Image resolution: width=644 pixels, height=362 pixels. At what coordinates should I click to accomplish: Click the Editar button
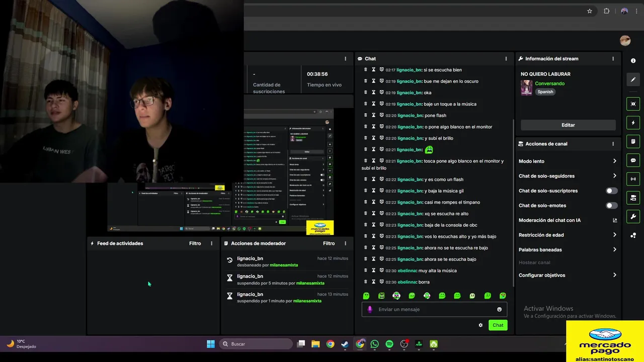click(568, 125)
